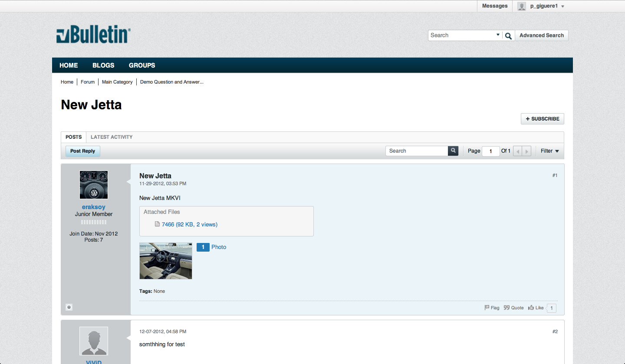Go to next page arrow
Image resolution: width=625 pixels, height=364 pixels.
point(527,151)
